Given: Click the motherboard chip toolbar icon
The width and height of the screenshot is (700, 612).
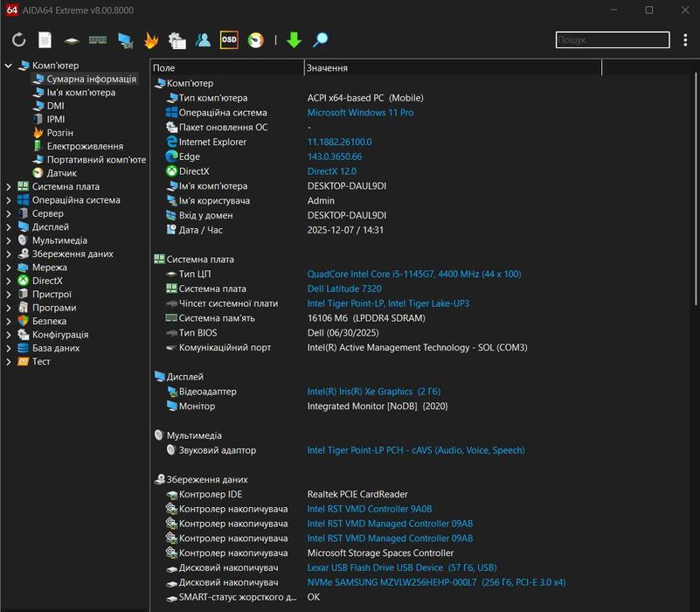Looking at the screenshot, I should pos(72,41).
